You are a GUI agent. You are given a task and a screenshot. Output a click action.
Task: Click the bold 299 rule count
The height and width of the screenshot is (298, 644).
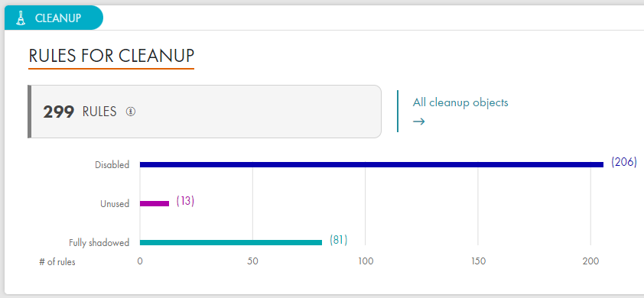coord(59,112)
